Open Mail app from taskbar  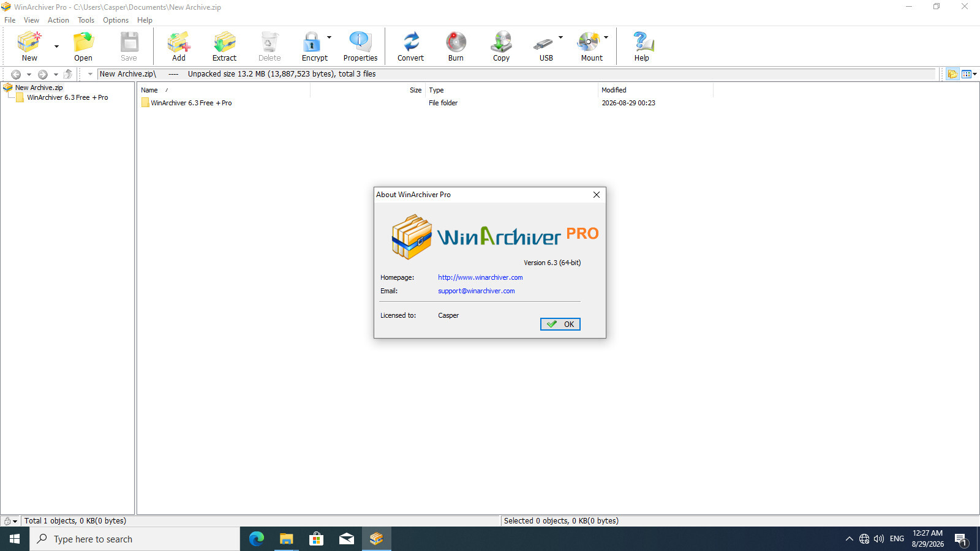[346, 539]
